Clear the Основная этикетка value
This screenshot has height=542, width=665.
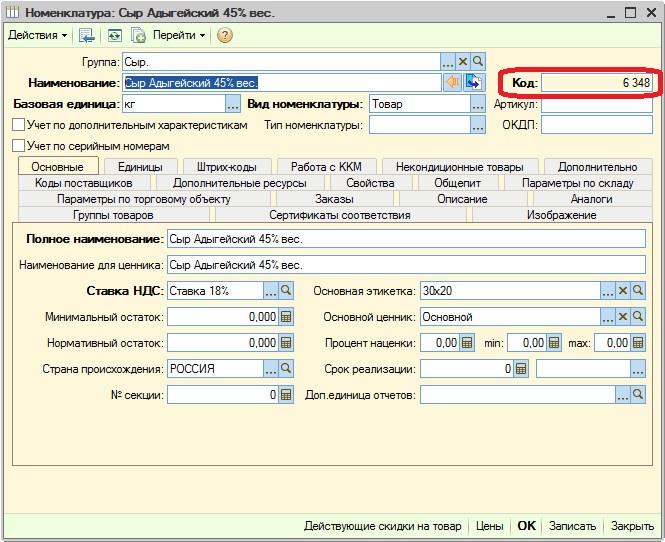(623, 291)
